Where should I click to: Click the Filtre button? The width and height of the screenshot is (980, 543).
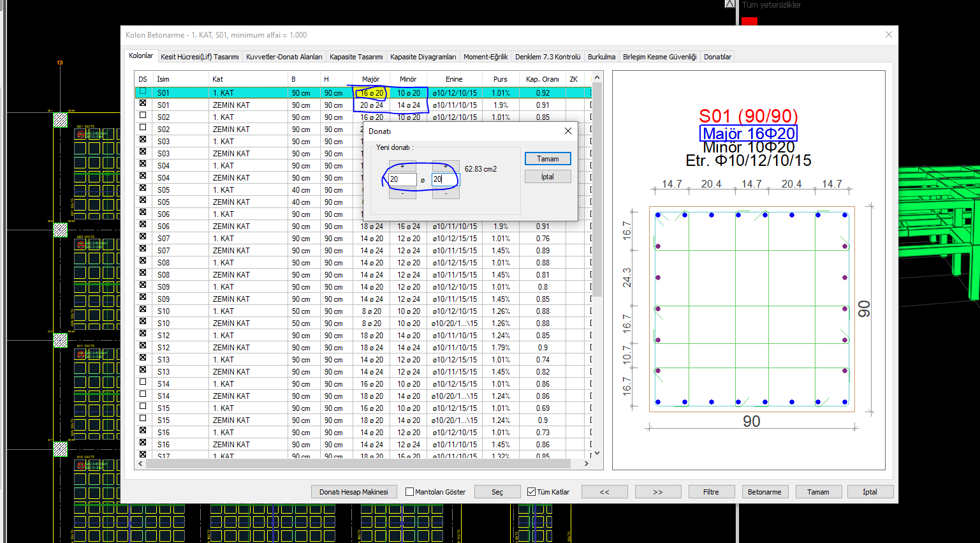[x=711, y=492]
